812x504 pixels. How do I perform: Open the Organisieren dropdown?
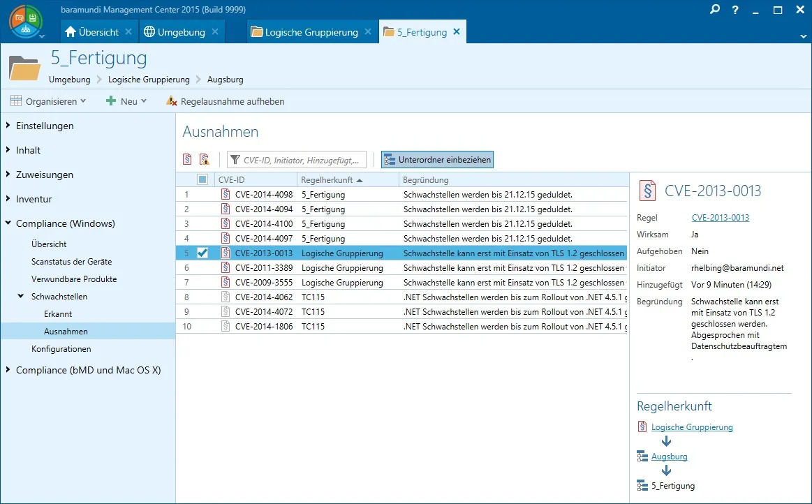click(48, 101)
